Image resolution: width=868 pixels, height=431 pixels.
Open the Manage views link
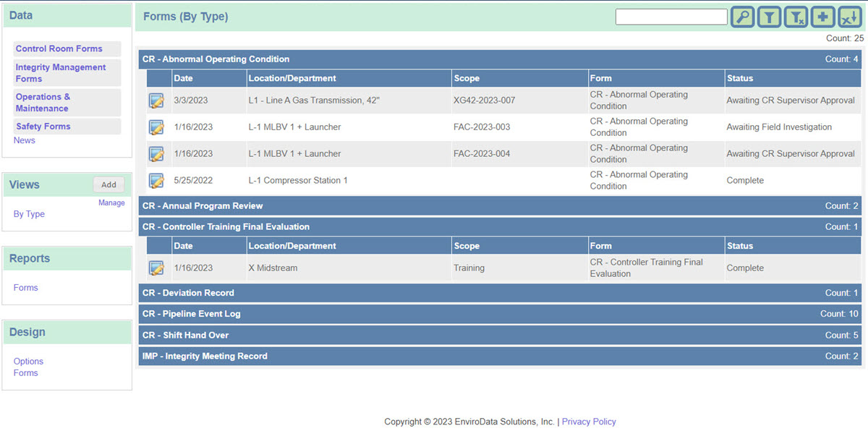coord(111,203)
